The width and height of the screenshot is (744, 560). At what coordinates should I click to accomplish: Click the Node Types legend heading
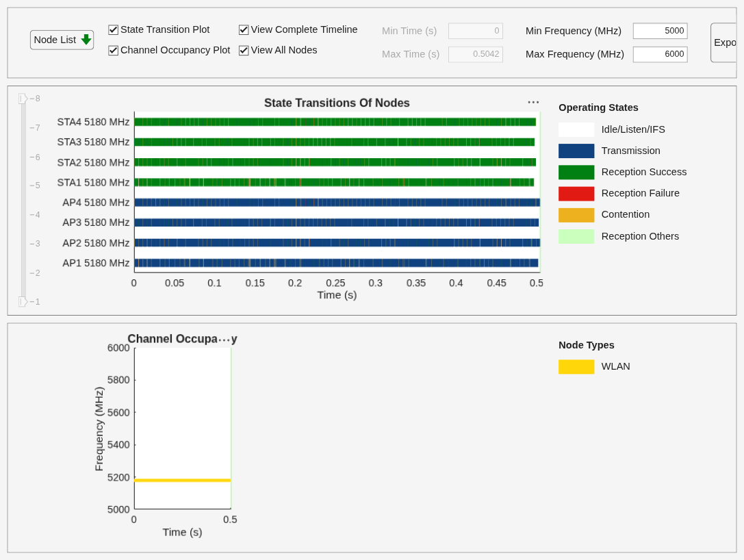pos(587,345)
